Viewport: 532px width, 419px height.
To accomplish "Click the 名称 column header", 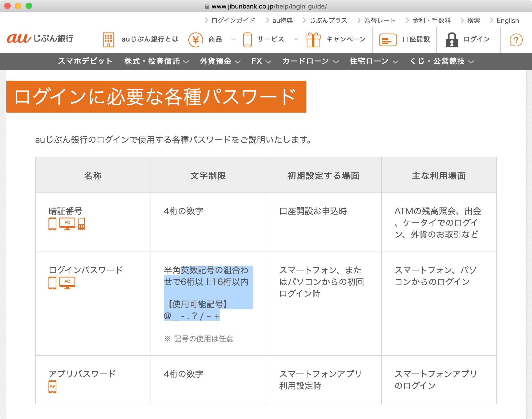I will click(x=93, y=175).
